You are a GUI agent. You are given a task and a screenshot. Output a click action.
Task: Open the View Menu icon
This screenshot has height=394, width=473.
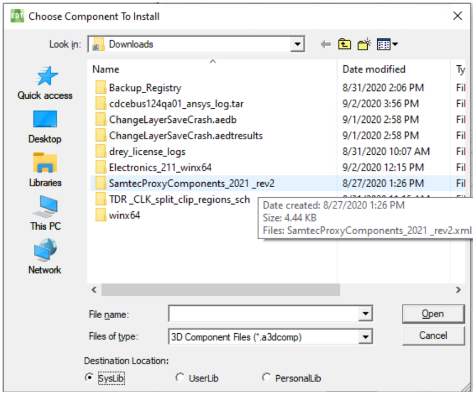(x=387, y=44)
